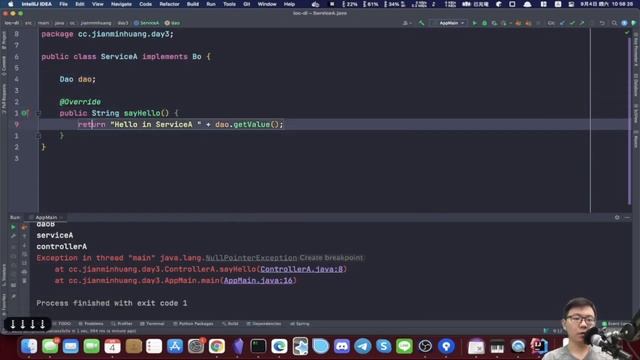Open Search Everywhere magnifier icon in toolbar
Screen dimensions: 640x360
point(614,23)
